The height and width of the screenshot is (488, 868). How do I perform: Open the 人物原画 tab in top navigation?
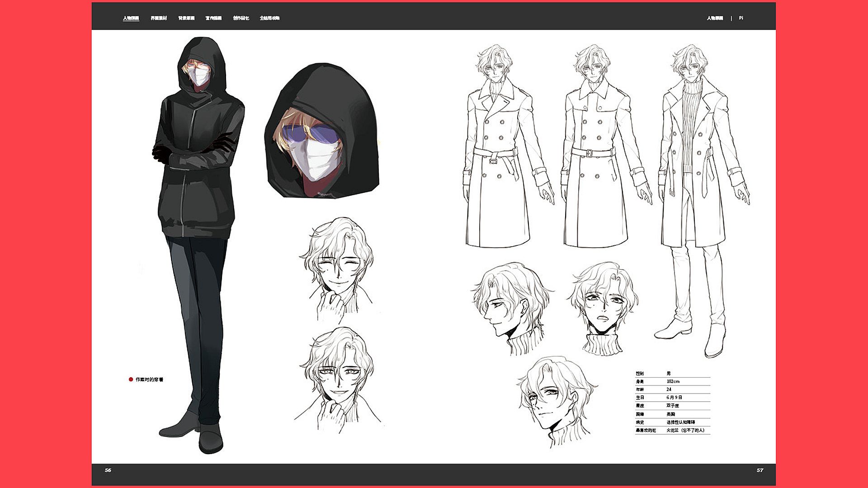[131, 18]
